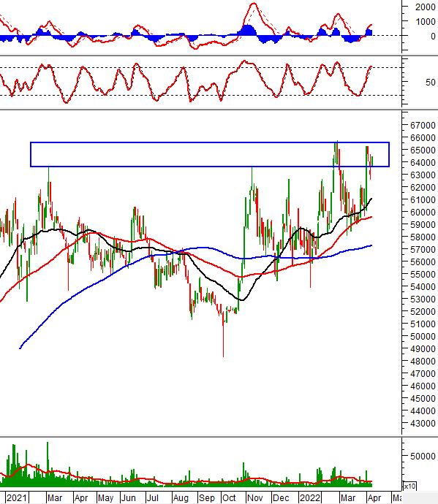Click the 43000 price level label
Image resolution: width=438 pixels, height=504 pixels.
click(x=423, y=424)
